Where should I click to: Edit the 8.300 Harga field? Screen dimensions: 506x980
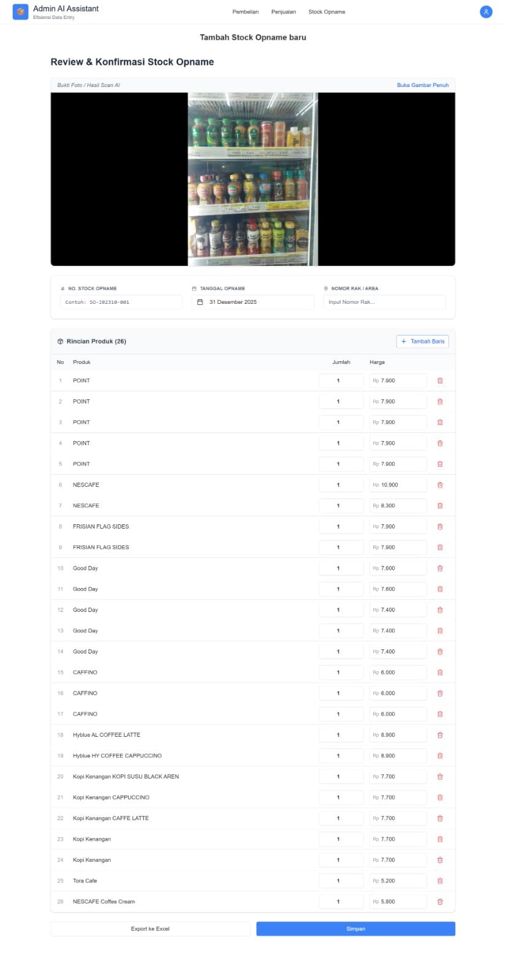398,506
